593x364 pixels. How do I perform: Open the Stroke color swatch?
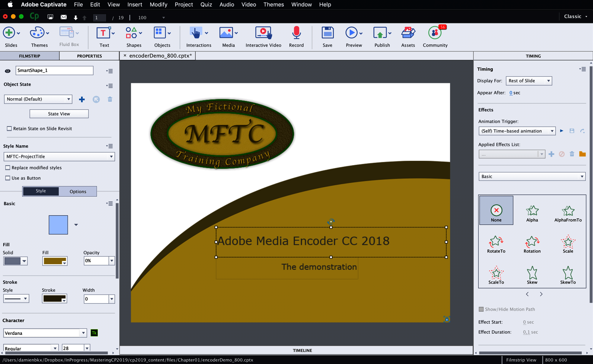pyautogui.click(x=54, y=299)
